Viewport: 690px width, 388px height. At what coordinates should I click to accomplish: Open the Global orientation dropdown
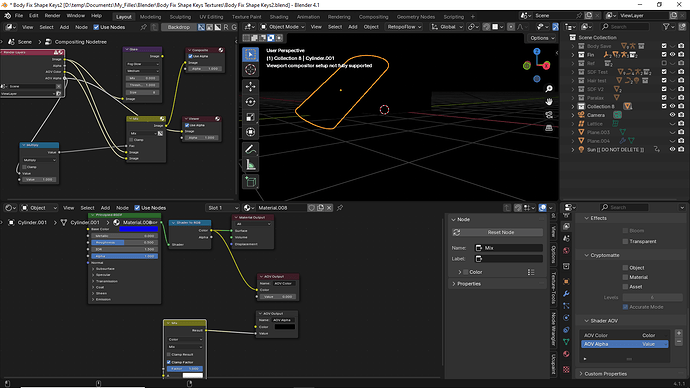(447, 27)
